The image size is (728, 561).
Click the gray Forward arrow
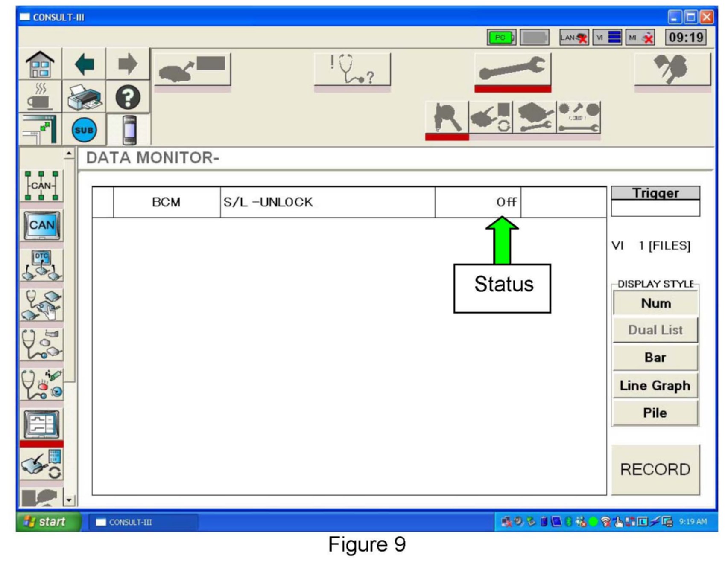tap(128, 64)
